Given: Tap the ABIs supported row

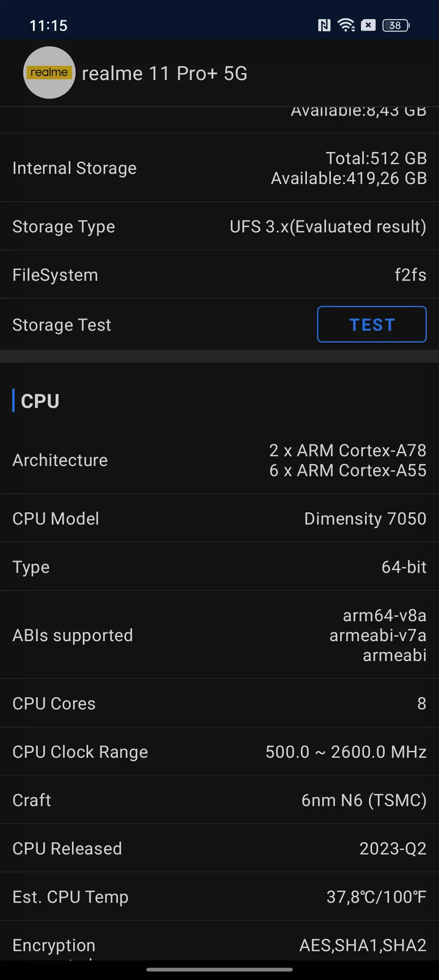Looking at the screenshot, I should (x=219, y=635).
